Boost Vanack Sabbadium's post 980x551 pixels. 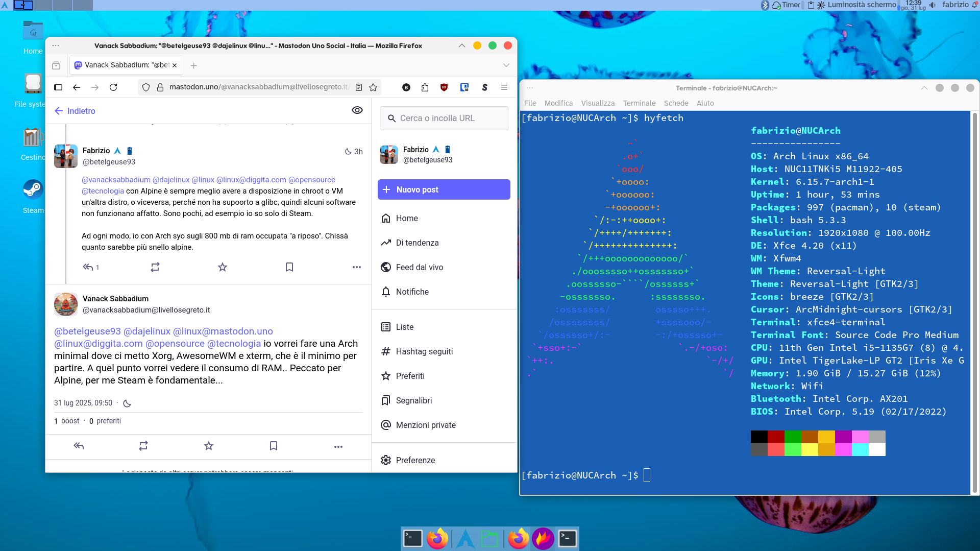coord(143,446)
